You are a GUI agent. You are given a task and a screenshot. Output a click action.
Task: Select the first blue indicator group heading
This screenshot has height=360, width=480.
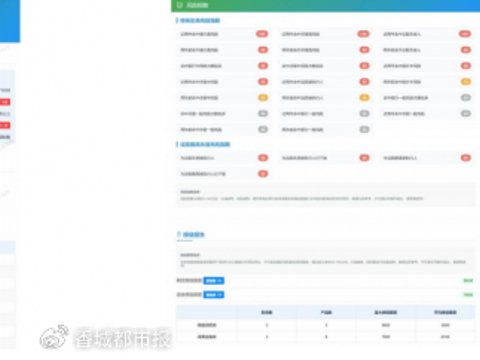tap(200, 21)
